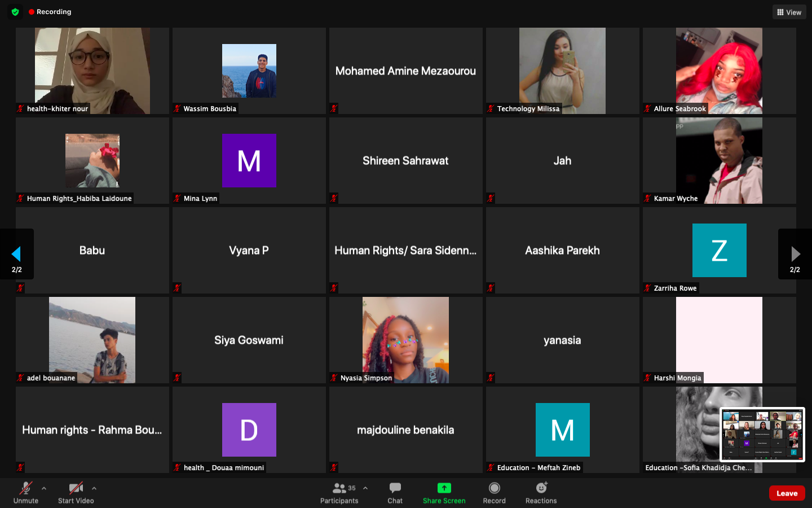Go to next gallery page using right arrow
The height and width of the screenshot is (508, 812).
(x=795, y=254)
